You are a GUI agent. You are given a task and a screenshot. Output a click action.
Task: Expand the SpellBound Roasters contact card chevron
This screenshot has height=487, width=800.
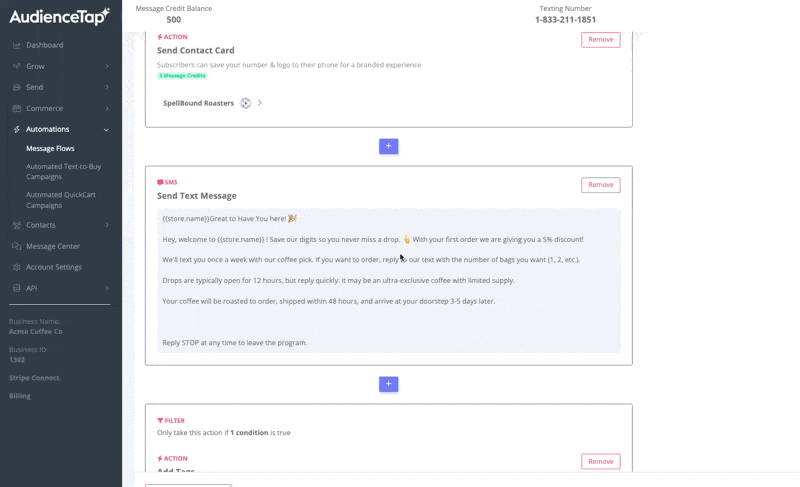click(260, 103)
